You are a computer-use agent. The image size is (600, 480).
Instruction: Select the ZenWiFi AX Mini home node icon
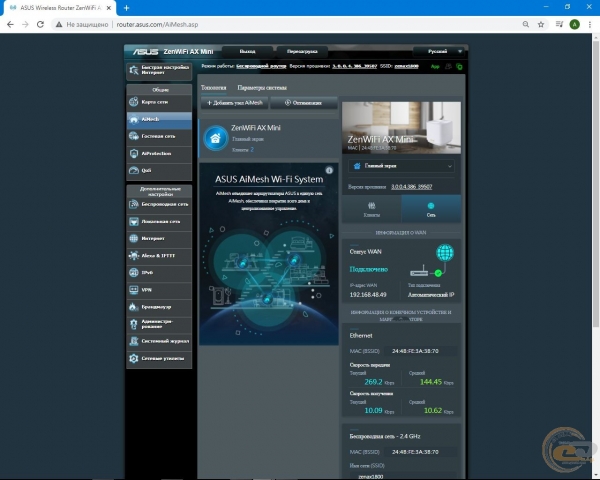[x=215, y=138]
